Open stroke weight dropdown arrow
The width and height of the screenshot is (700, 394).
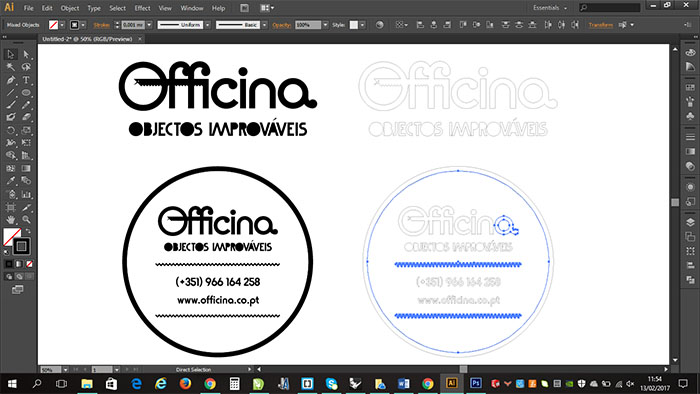(149, 25)
